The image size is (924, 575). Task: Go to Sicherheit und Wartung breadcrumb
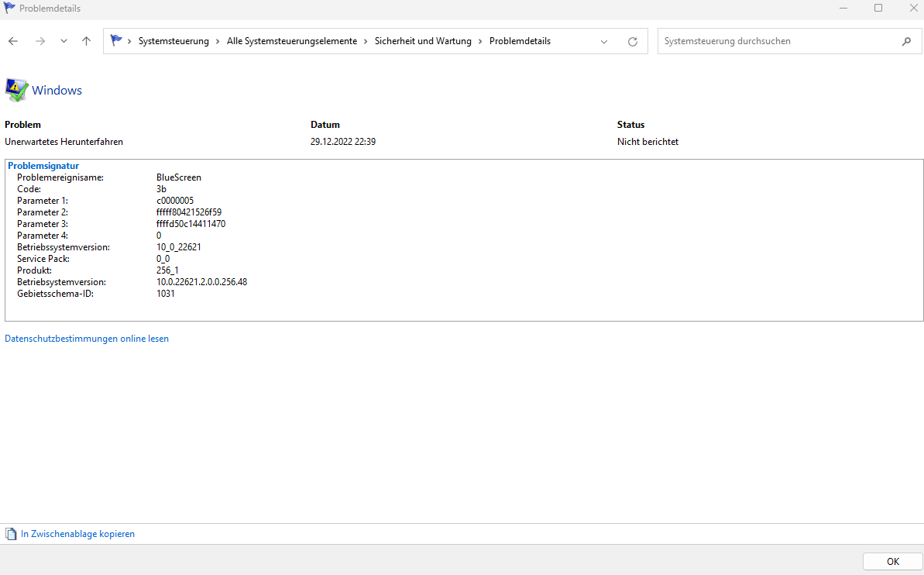423,41
